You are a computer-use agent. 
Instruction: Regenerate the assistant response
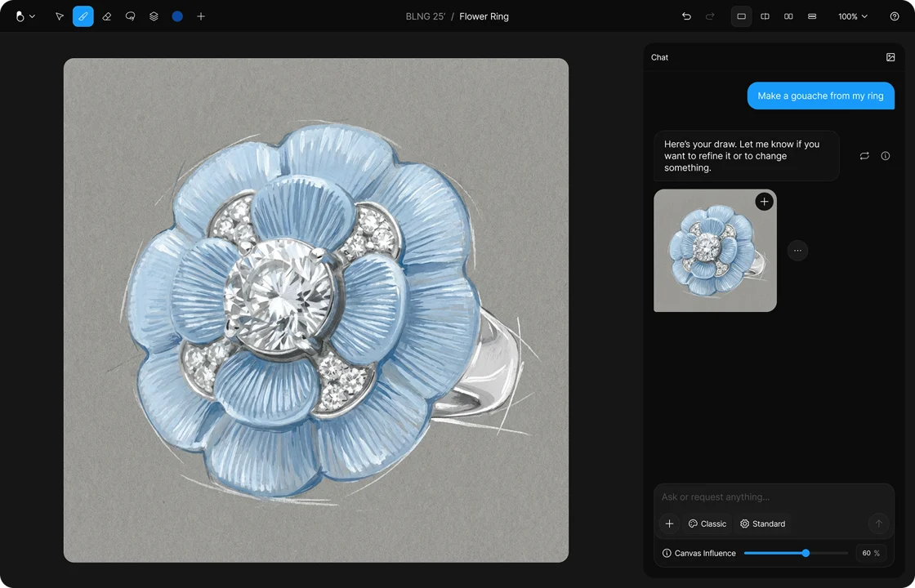(864, 156)
